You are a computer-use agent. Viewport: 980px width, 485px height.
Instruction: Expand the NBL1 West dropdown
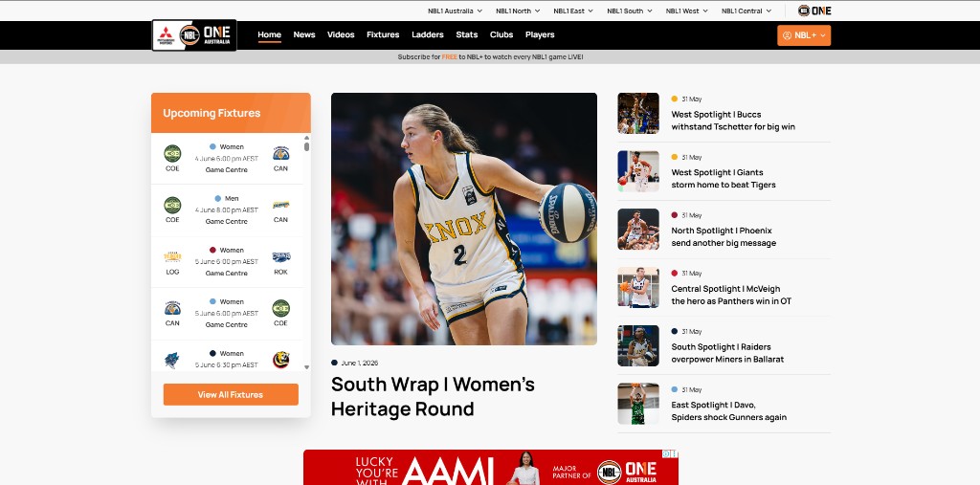pyautogui.click(x=687, y=11)
